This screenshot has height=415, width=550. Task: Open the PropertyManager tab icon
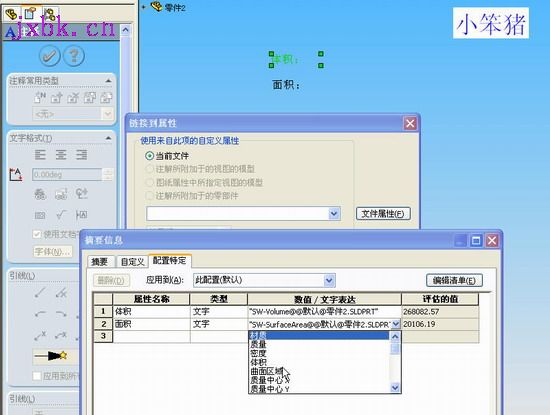(x=30, y=14)
